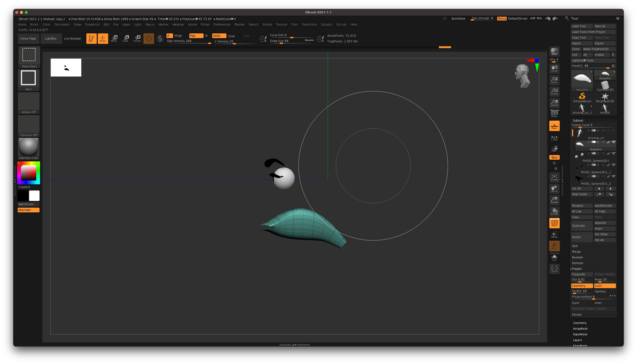Open the Brush menu
The image size is (637, 364).
coord(34,25)
